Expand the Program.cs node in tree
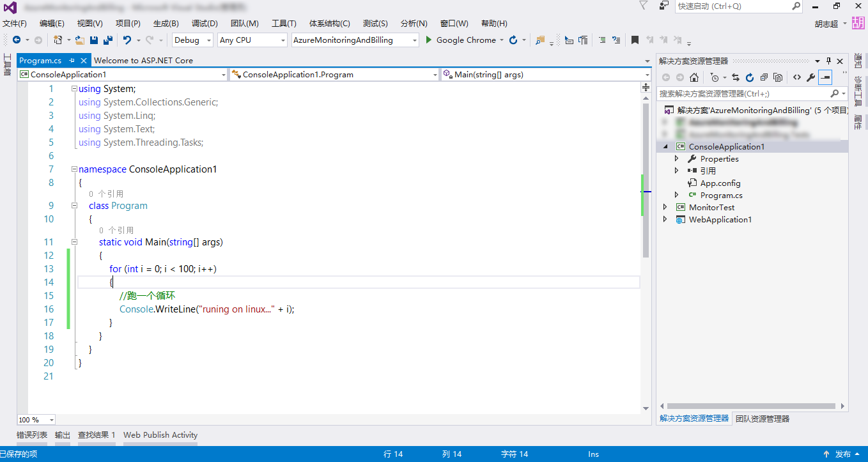 pyautogui.click(x=677, y=195)
